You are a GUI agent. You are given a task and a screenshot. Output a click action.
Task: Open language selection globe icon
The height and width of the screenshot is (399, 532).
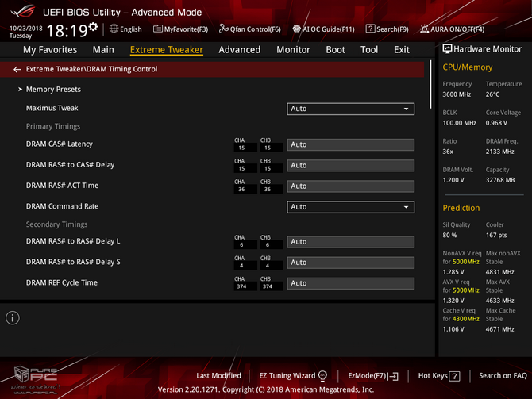tap(114, 29)
